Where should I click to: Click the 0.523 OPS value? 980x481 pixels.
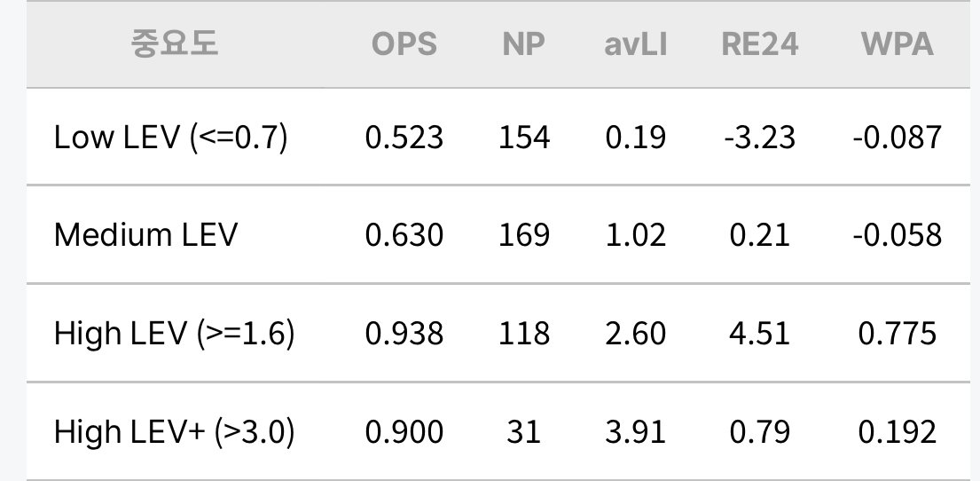(x=404, y=138)
